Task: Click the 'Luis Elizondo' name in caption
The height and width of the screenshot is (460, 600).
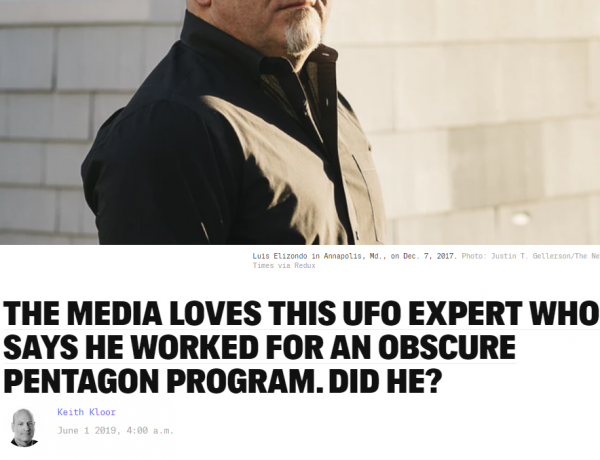Action: tap(280, 256)
